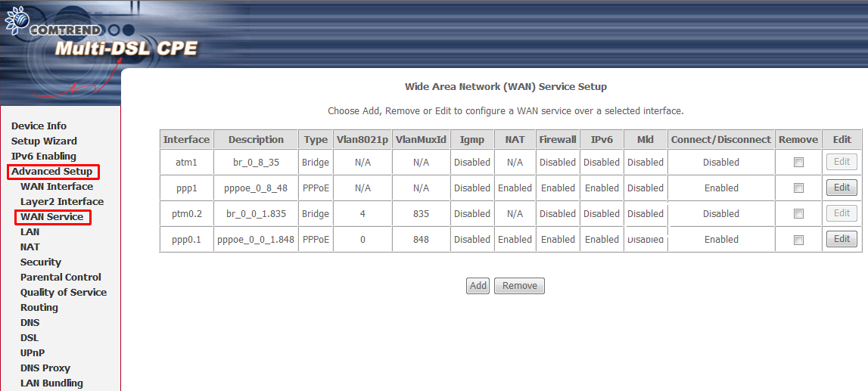Open Device Info in sidebar

39,126
